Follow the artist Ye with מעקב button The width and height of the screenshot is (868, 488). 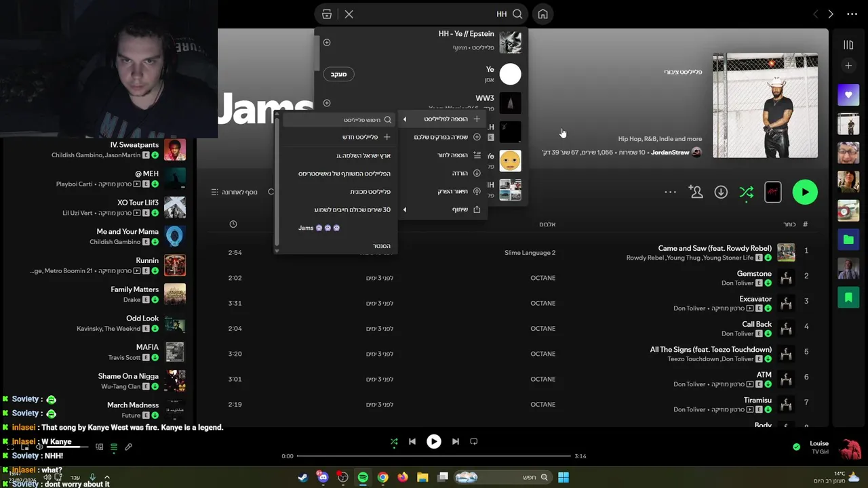338,74
